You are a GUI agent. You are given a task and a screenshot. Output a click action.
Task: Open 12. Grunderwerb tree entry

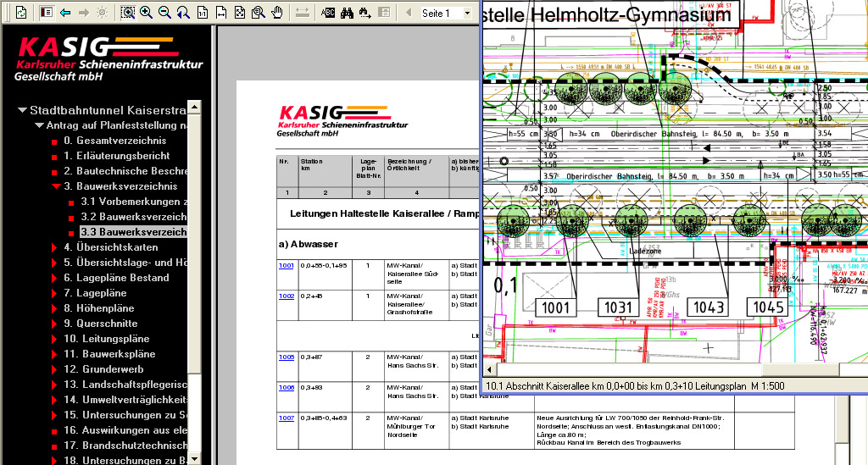coord(103,369)
